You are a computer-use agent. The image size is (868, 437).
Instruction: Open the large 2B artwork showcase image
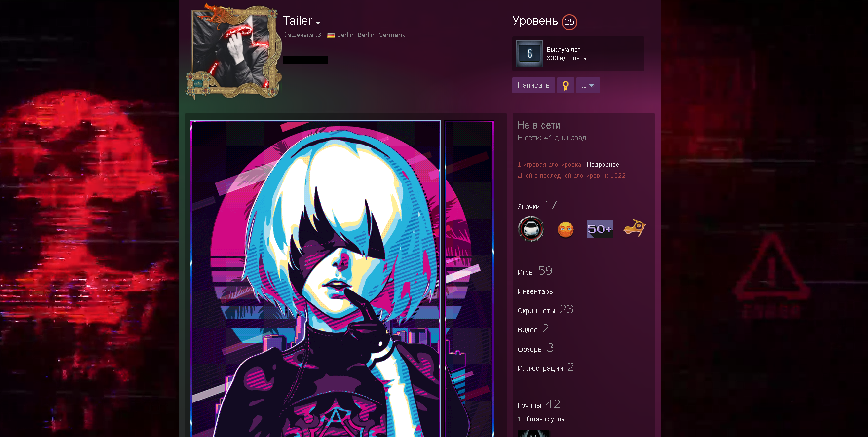click(x=315, y=279)
